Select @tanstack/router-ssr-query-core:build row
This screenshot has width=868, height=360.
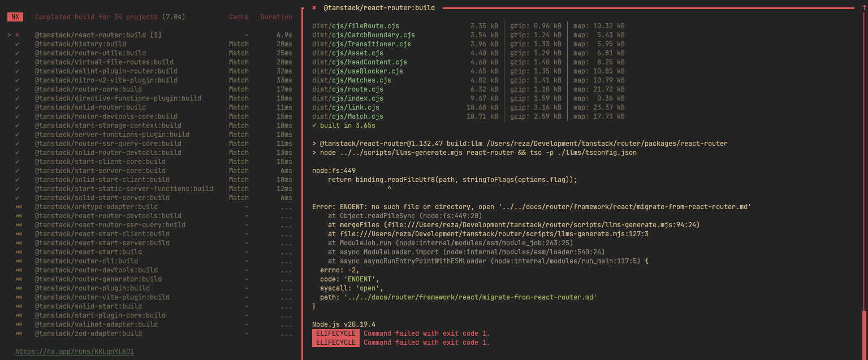[x=150, y=144]
